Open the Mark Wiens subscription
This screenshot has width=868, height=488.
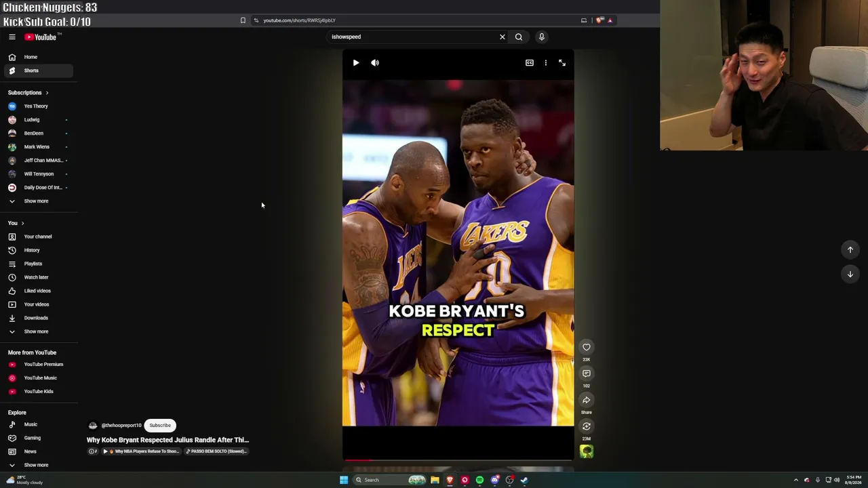(x=39, y=147)
